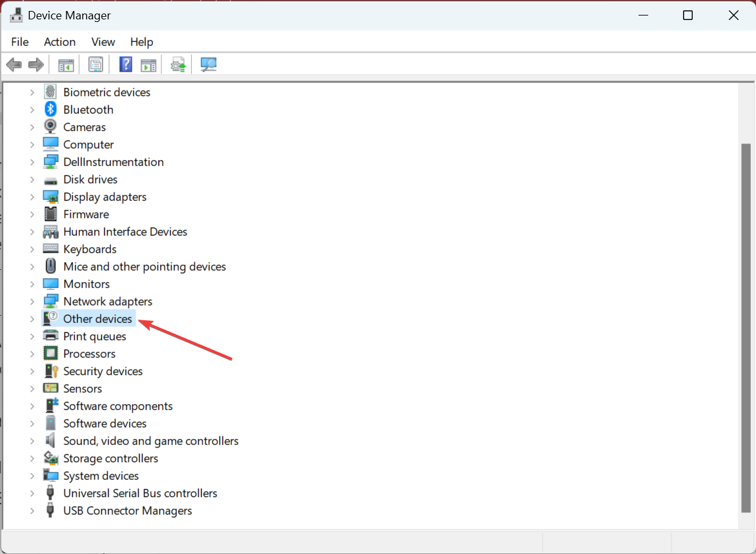Click the Update device driver toolbar icon
756x554 pixels.
coord(178,65)
